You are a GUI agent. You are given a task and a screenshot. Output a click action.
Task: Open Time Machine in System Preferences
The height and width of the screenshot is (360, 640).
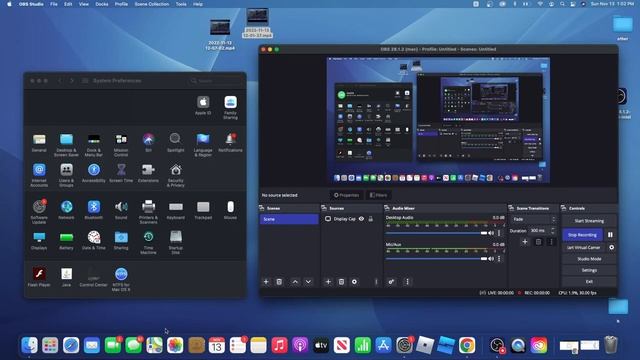pyautogui.click(x=149, y=242)
